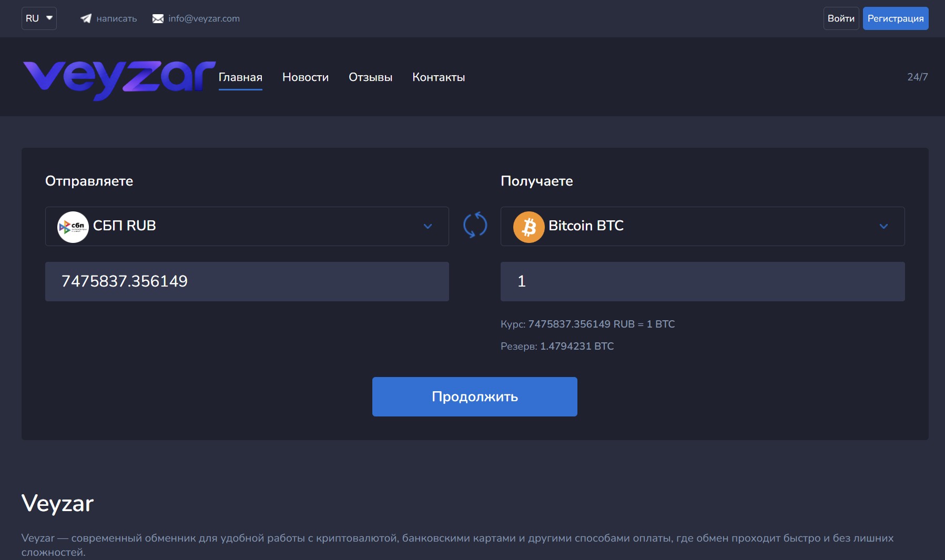This screenshot has width=945, height=560.
Task: Open the Отзывы menu item
Action: pyautogui.click(x=370, y=77)
